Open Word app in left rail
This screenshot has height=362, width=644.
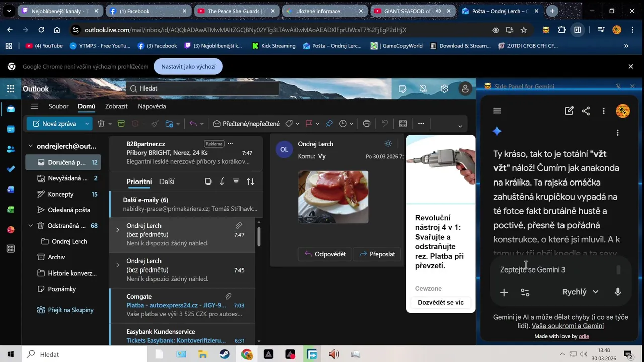[x=11, y=190]
